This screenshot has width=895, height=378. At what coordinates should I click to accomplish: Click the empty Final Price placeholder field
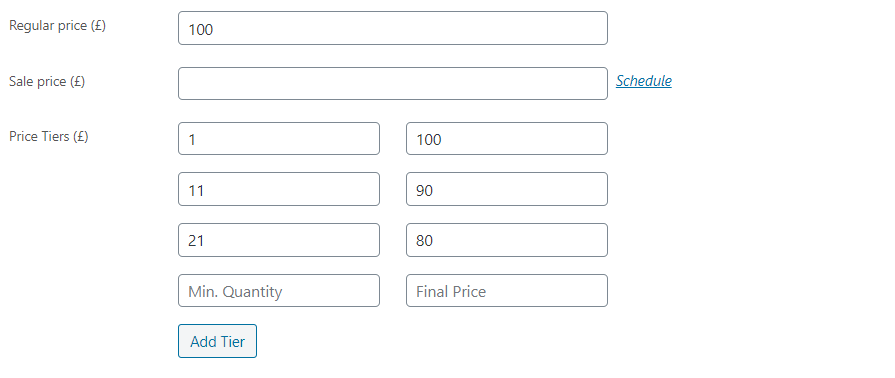tap(507, 291)
